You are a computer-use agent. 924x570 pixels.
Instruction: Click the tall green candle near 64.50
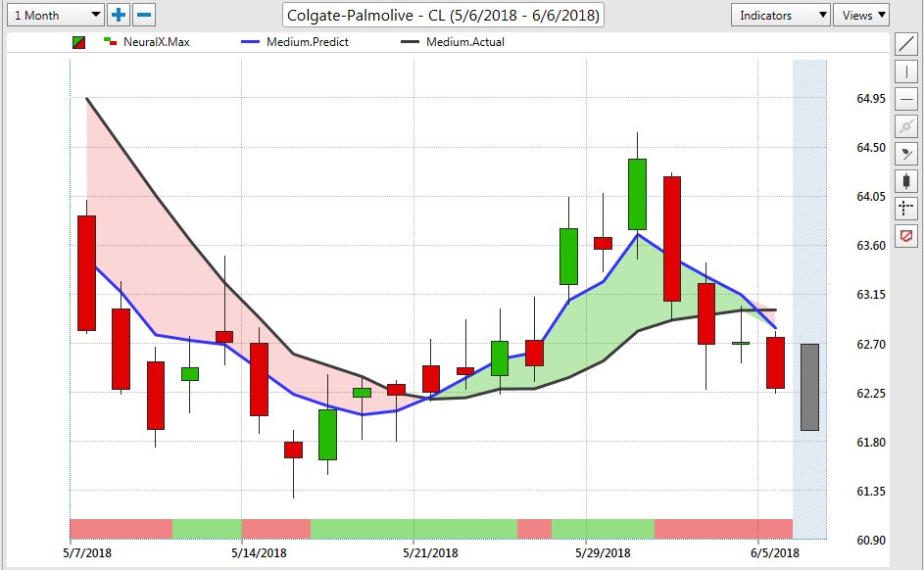click(x=637, y=194)
